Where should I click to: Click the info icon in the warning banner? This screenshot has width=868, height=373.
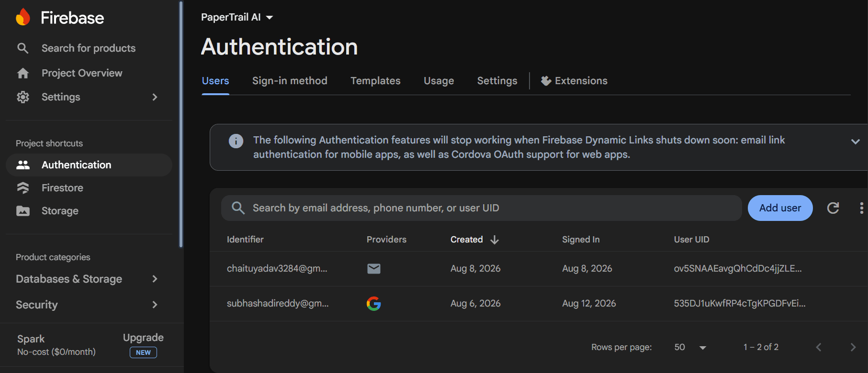coord(236,141)
